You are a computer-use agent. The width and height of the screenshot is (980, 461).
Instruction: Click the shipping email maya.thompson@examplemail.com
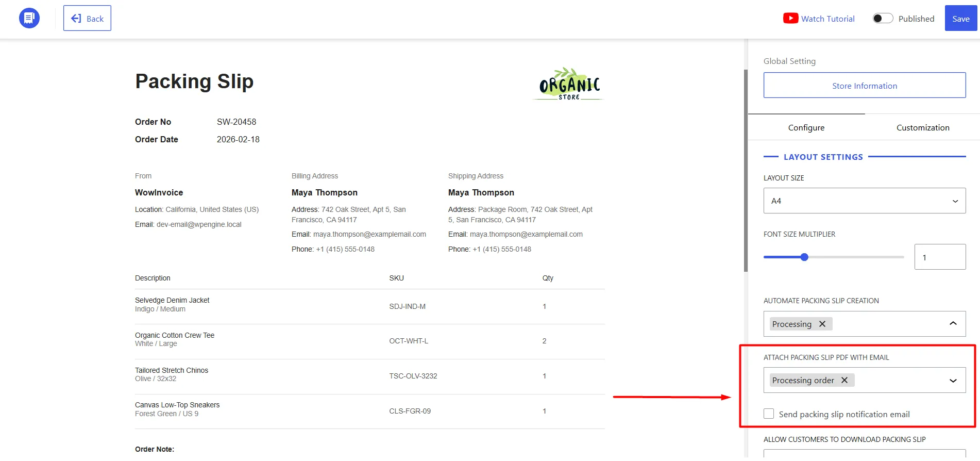(526, 234)
